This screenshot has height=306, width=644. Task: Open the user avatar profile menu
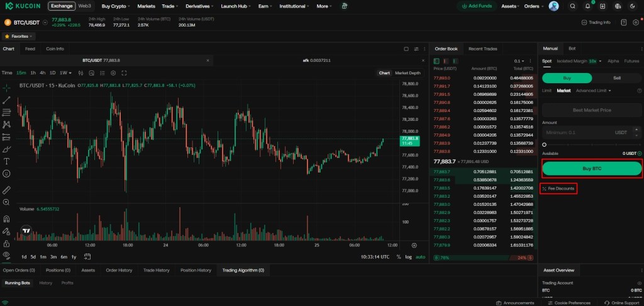coord(553,6)
